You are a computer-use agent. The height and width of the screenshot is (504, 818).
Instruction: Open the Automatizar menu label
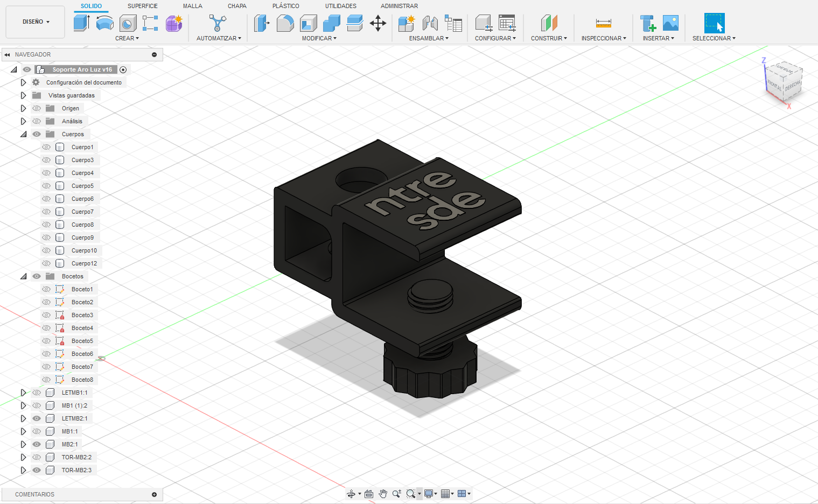pos(219,38)
